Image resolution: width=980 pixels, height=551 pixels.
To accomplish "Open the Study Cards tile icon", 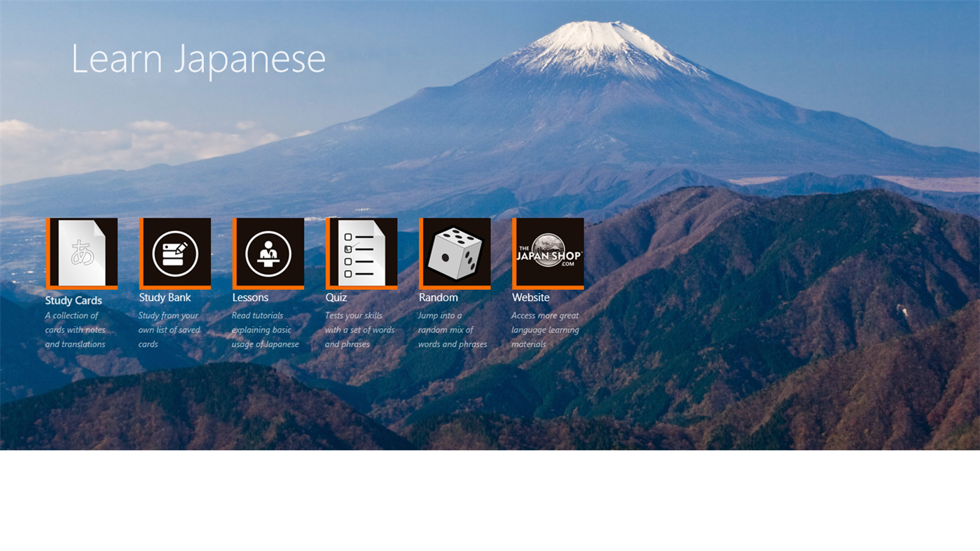I will click(81, 253).
